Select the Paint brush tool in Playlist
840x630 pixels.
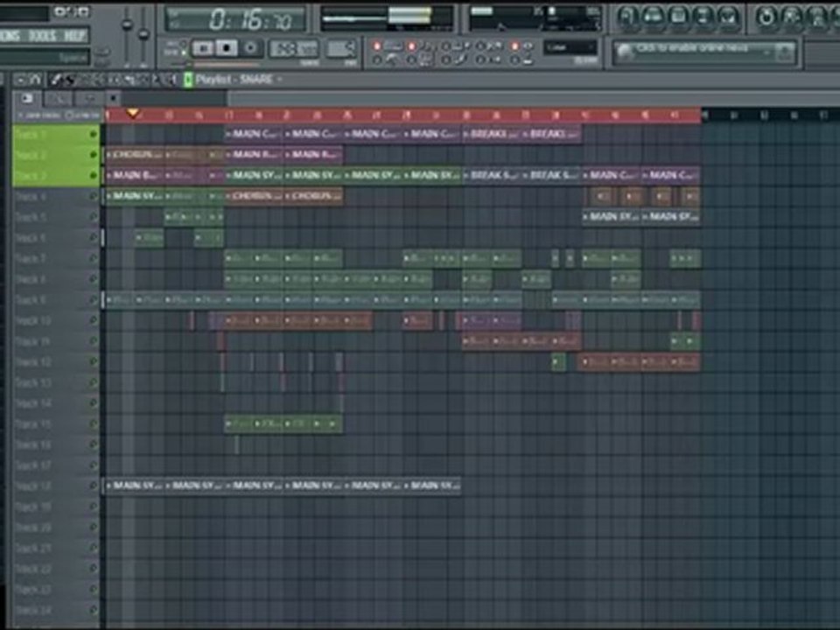pos(70,80)
